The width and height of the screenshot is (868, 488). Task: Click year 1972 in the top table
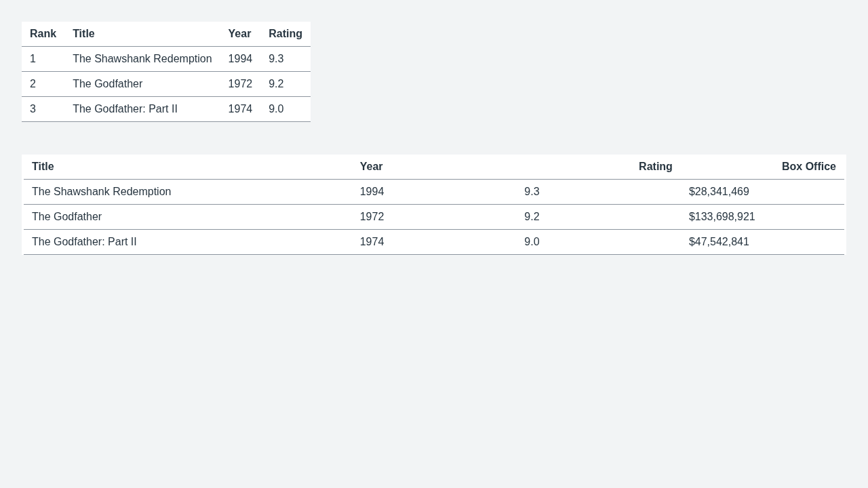(240, 84)
